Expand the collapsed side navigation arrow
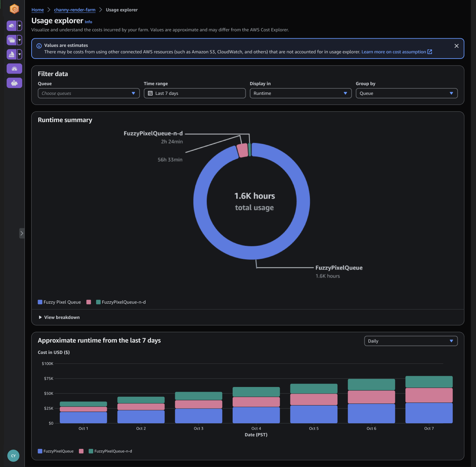The image size is (476, 467). point(22,233)
